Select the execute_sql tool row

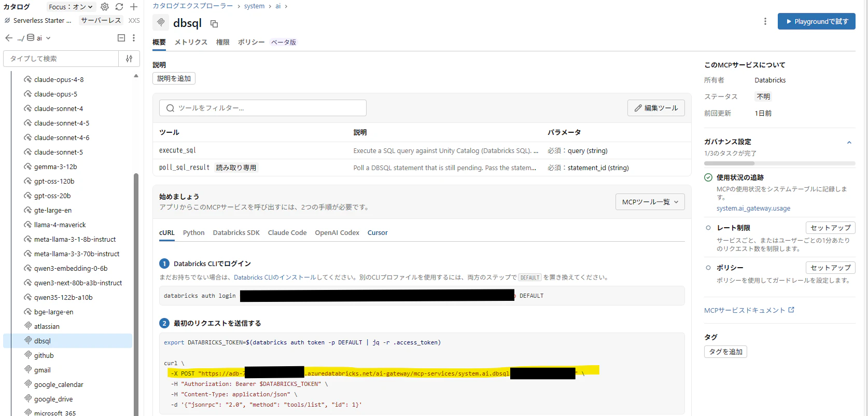(x=422, y=150)
